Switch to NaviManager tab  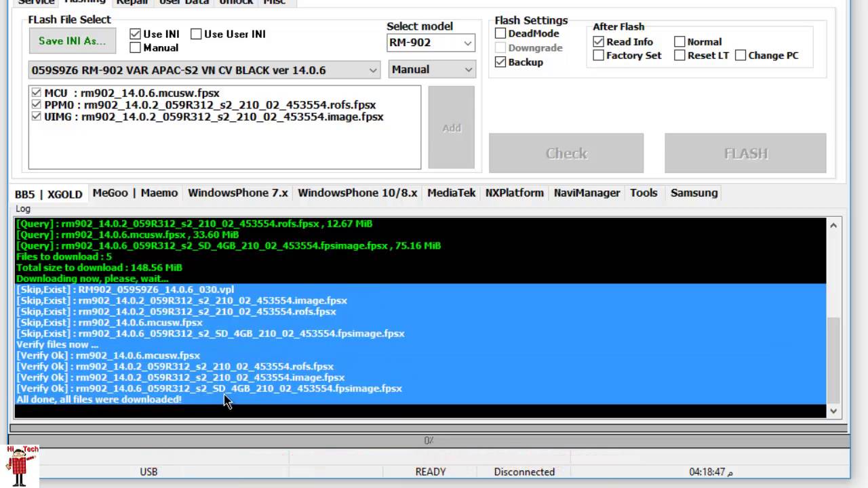click(x=587, y=193)
